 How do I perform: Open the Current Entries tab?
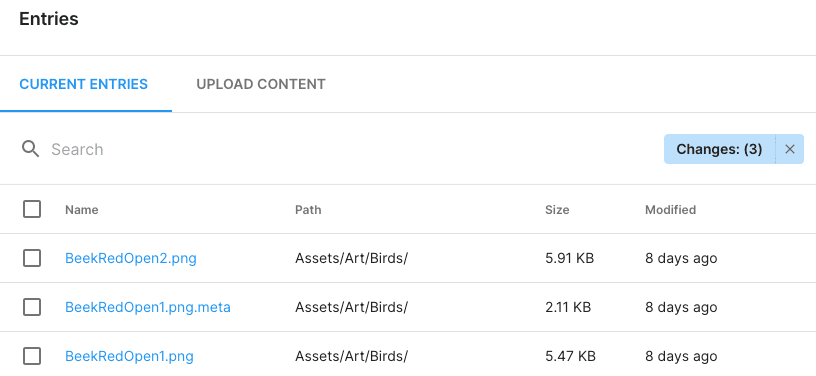click(84, 84)
